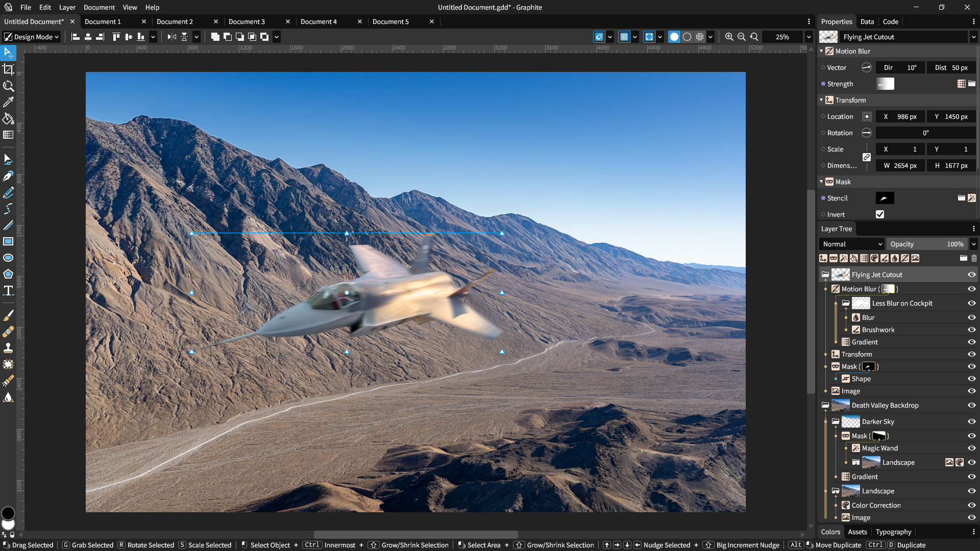980x551 pixels.
Task: Click the zoom in magnifier icon
Action: click(x=729, y=37)
